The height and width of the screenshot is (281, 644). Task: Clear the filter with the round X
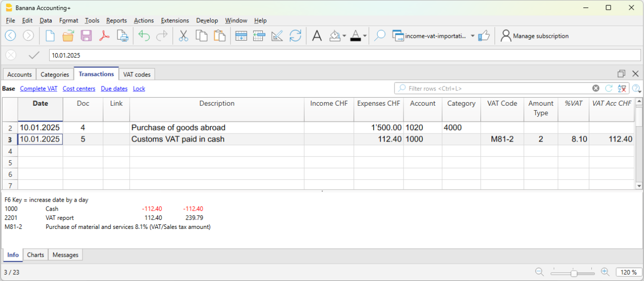596,88
